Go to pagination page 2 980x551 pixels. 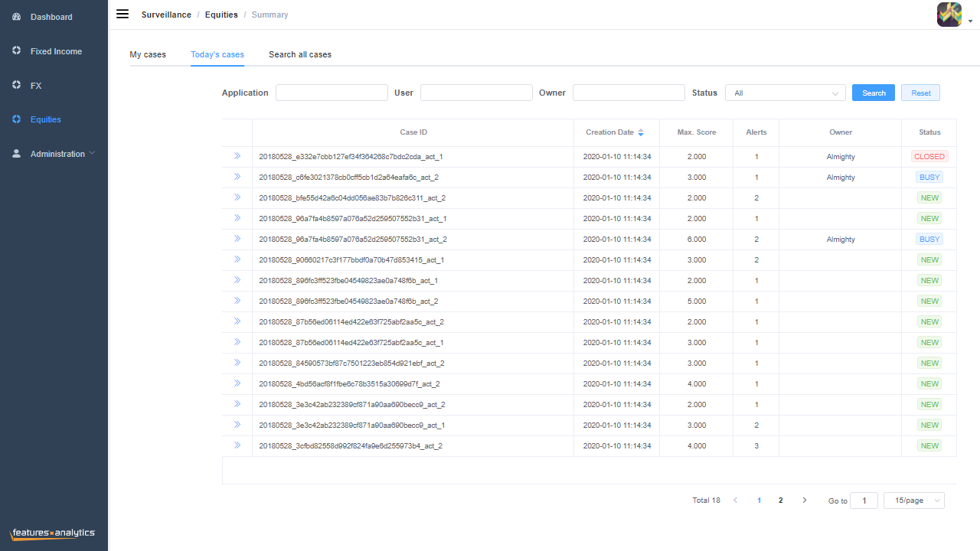[x=781, y=500]
